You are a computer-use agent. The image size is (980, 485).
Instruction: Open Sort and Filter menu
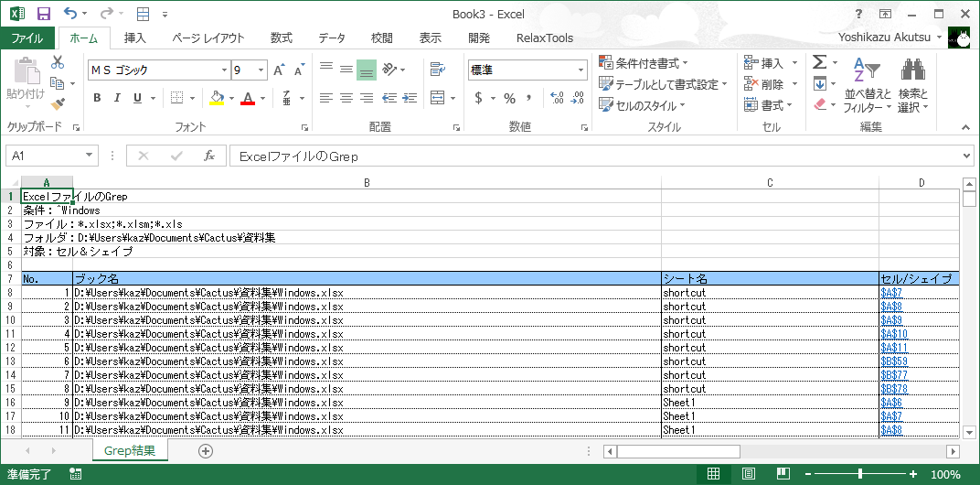tap(867, 85)
